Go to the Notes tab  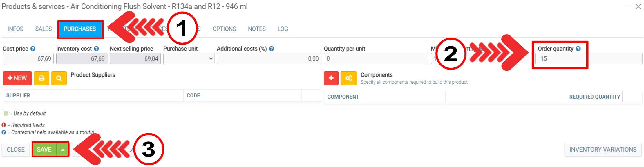257,29
